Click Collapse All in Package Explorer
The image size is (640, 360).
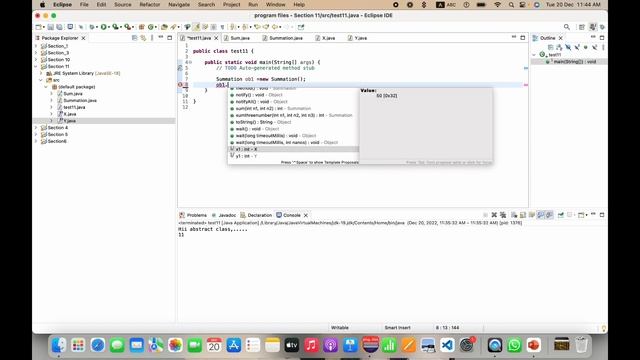click(x=134, y=38)
